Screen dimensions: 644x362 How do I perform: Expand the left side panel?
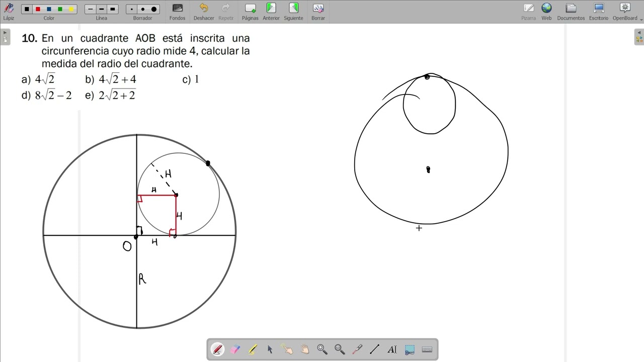(x=5, y=37)
